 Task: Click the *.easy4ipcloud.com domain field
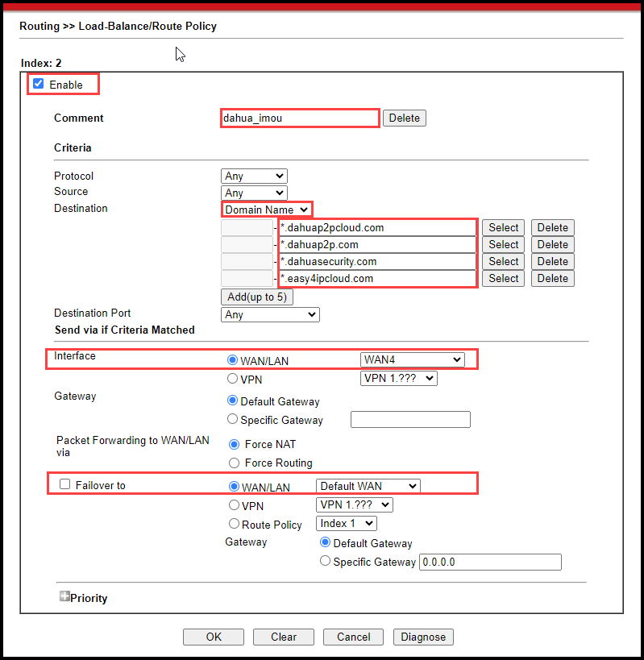point(377,278)
